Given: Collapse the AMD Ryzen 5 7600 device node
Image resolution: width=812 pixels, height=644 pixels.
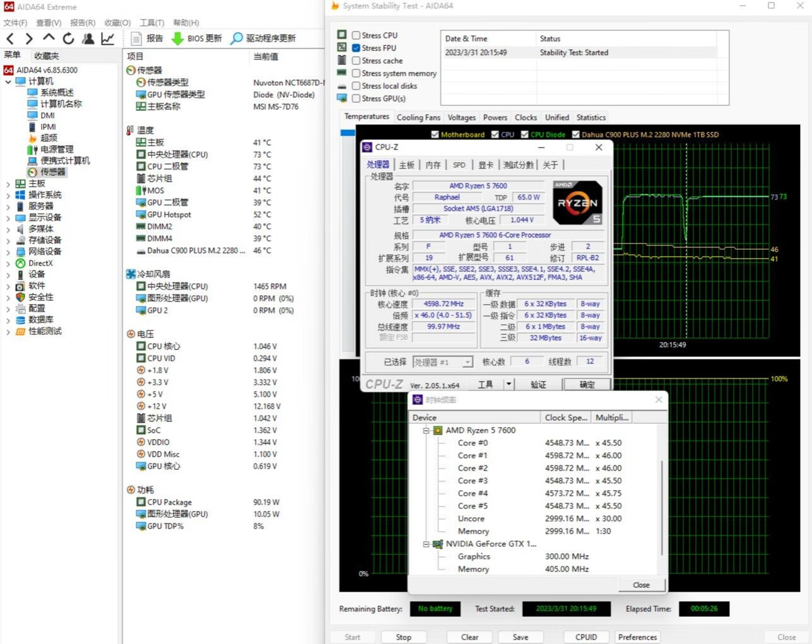Looking at the screenshot, I should click(426, 430).
